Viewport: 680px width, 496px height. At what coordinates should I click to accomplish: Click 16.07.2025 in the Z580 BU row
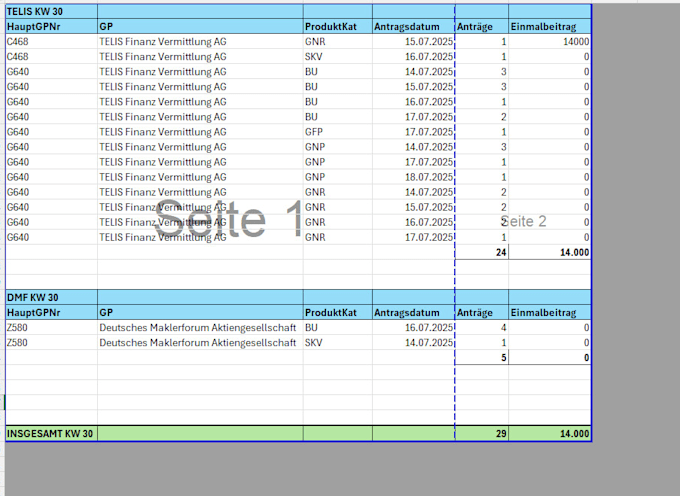tap(413, 328)
